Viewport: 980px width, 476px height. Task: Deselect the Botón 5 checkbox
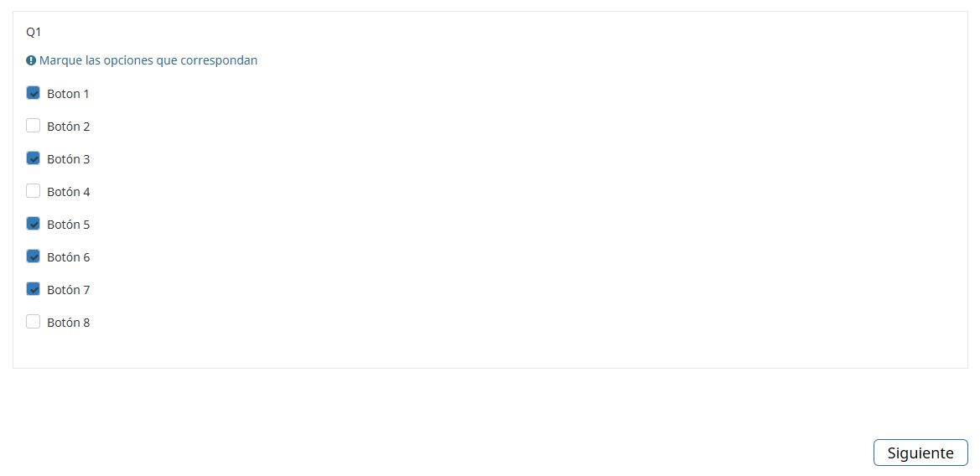pyautogui.click(x=34, y=224)
